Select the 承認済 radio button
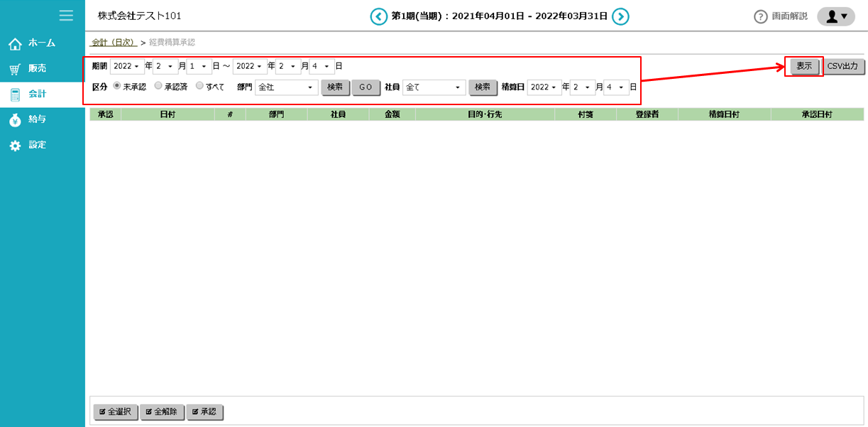 (x=158, y=87)
